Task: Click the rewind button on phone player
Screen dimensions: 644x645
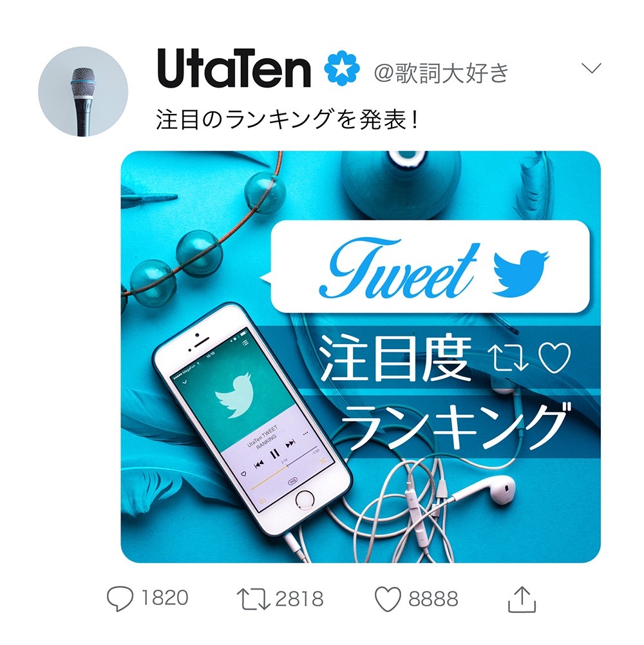Action: point(259,465)
